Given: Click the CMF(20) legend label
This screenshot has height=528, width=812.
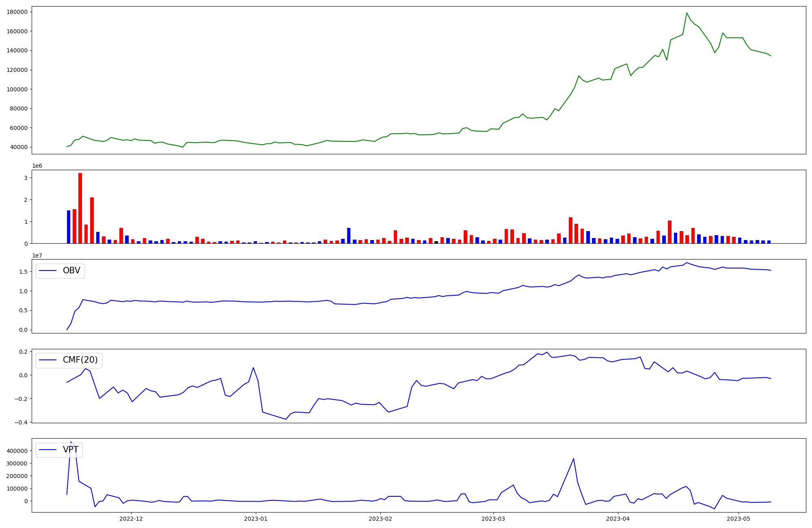Looking at the screenshot, I should pos(80,360).
